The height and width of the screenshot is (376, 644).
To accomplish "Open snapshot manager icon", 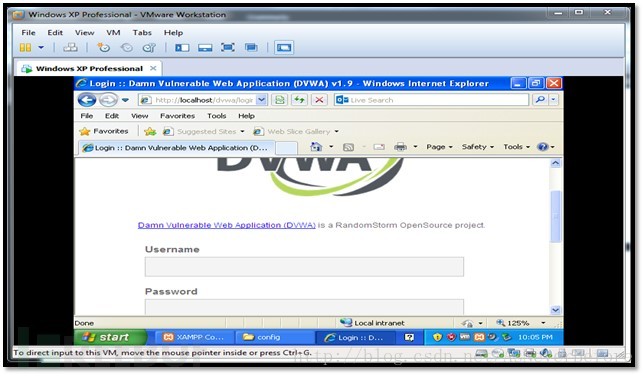I will (x=149, y=48).
